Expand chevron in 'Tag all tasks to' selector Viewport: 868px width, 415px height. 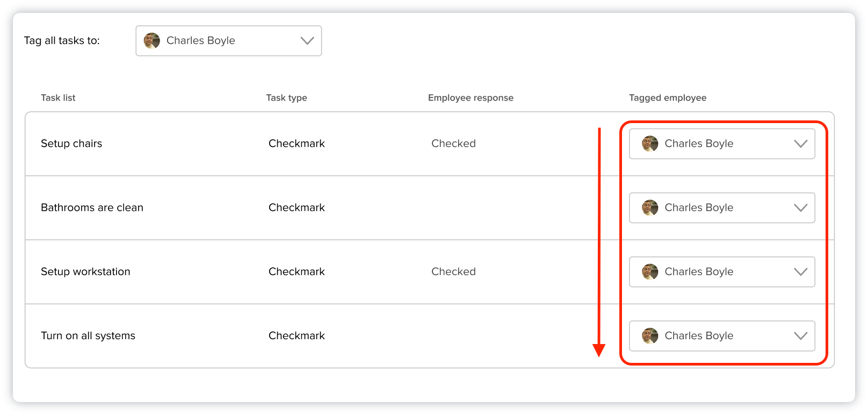[307, 41]
